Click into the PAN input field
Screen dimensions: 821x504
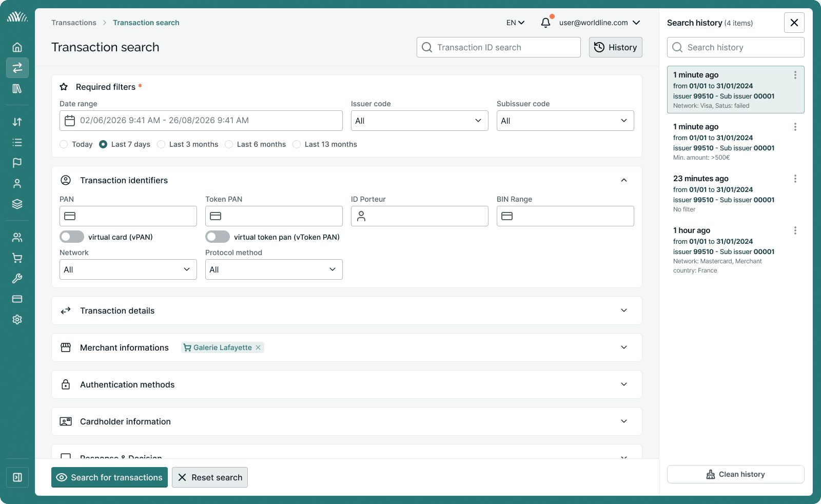(128, 216)
